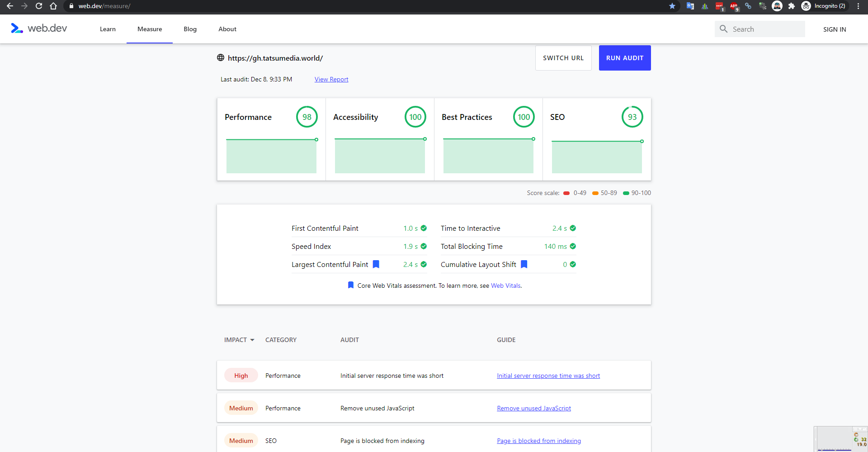Reload the page with the refresh button
The width and height of the screenshot is (868, 452).
click(x=39, y=6)
